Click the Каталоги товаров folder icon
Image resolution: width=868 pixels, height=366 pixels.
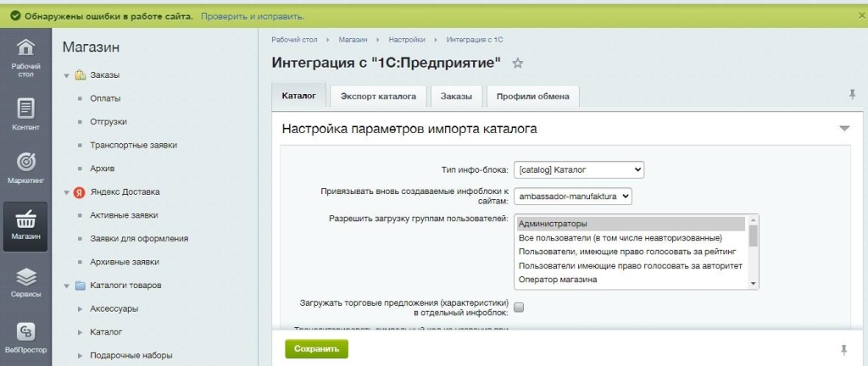click(81, 286)
